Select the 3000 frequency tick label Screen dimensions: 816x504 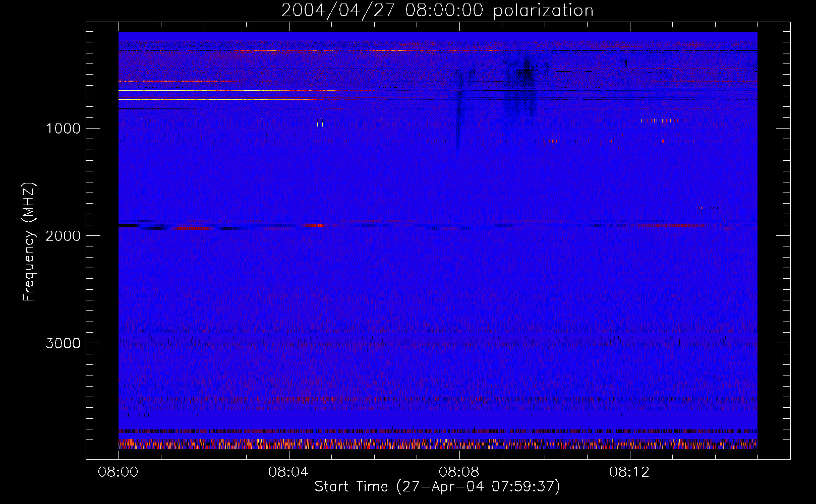[63, 343]
